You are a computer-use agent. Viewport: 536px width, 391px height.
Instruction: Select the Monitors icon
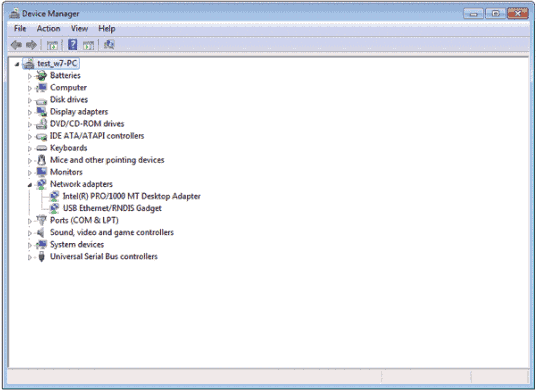click(41, 172)
